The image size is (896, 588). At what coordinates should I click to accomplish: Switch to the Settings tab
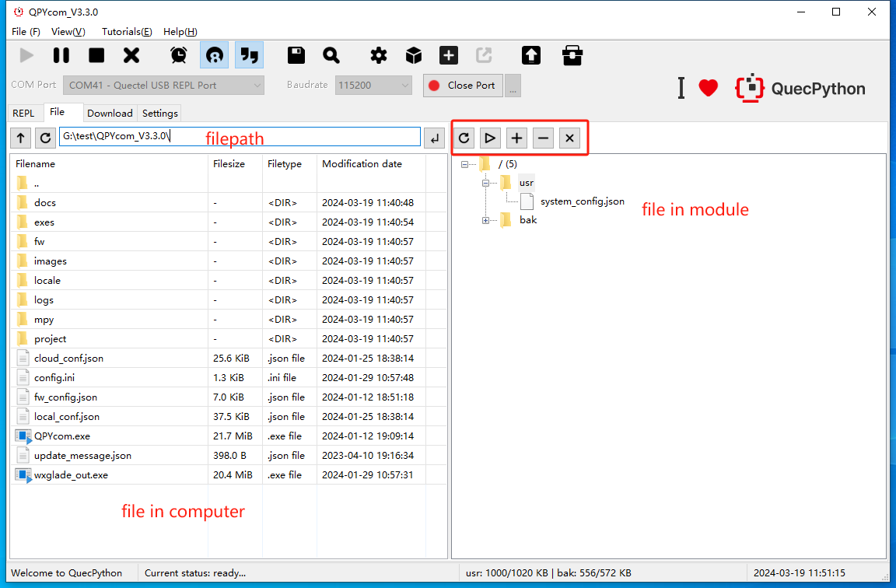[160, 113]
